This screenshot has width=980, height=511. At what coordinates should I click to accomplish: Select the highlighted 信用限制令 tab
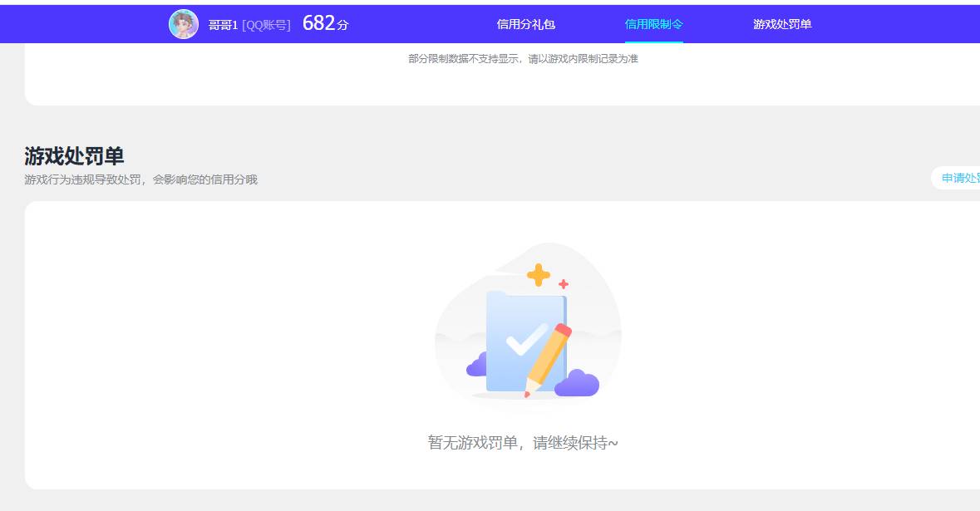tap(653, 24)
